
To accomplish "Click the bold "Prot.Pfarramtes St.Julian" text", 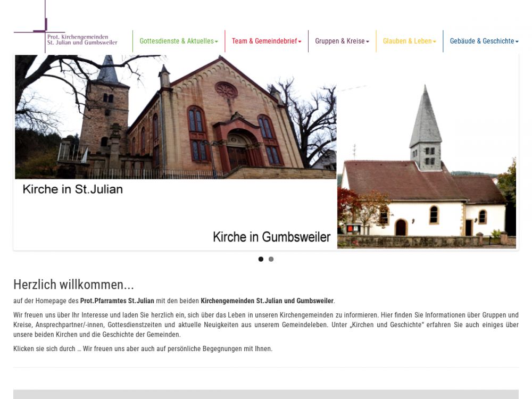I will 117,301.
